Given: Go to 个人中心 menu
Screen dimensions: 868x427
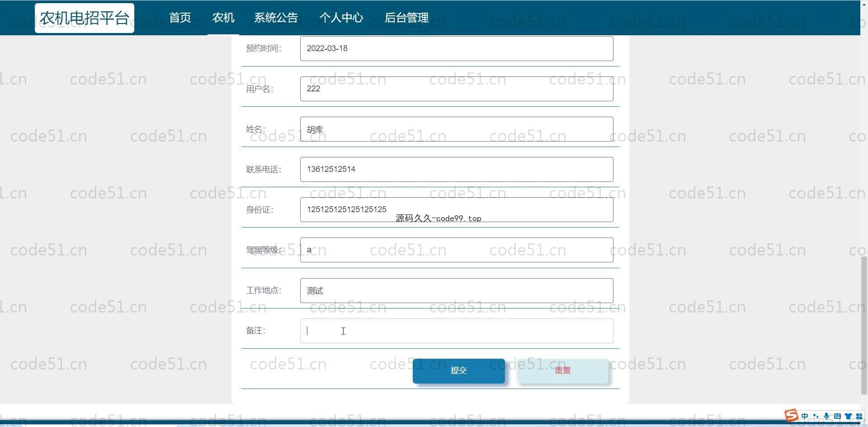Looking at the screenshot, I should (x=341, y=18).
